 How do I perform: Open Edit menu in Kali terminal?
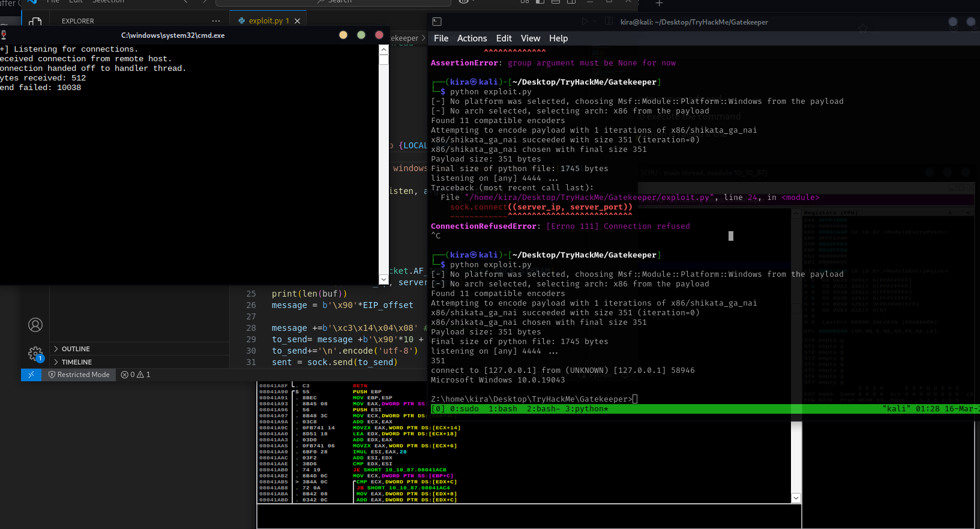[x=504, y=38]
